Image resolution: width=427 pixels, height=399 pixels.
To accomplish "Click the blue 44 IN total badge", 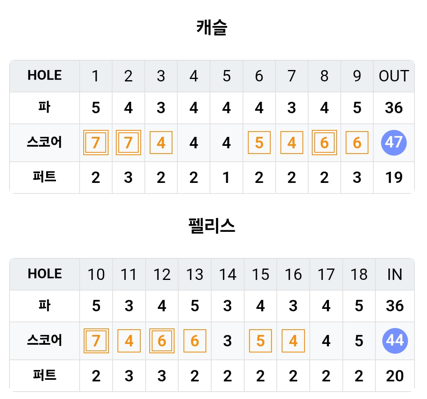I will (x=395, y=341).
